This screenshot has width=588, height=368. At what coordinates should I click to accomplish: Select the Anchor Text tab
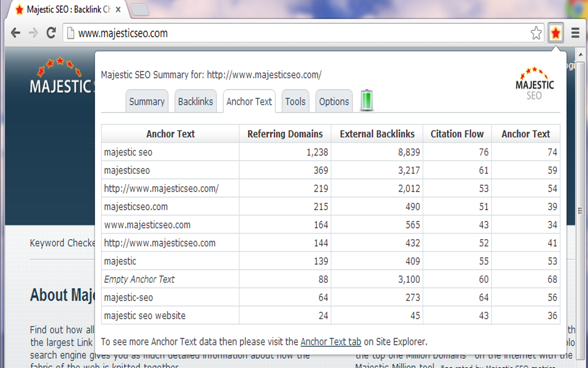point(249,102)
